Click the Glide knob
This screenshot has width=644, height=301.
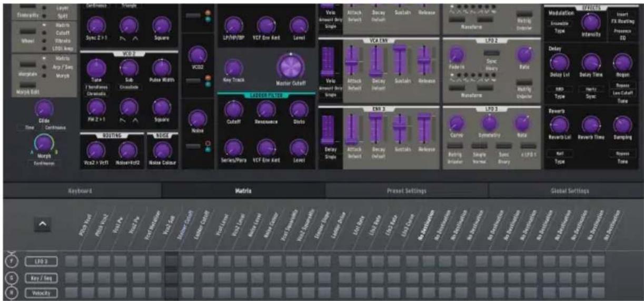[x=43, y=110]
